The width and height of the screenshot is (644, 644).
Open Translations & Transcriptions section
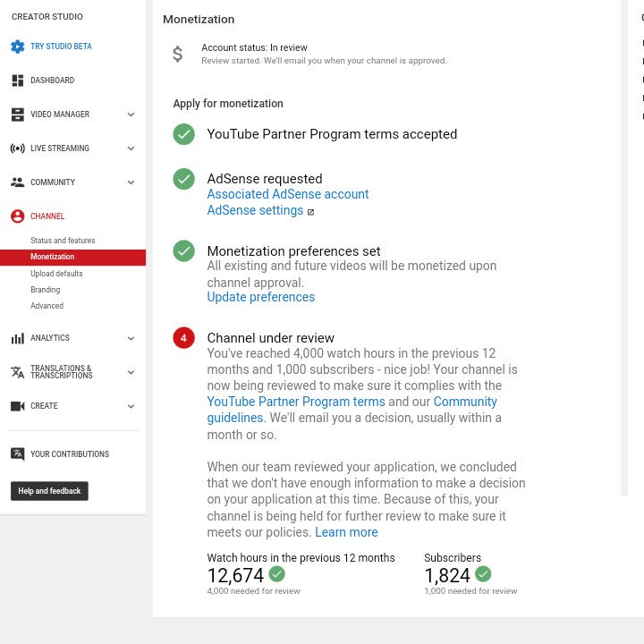(61, 372)
